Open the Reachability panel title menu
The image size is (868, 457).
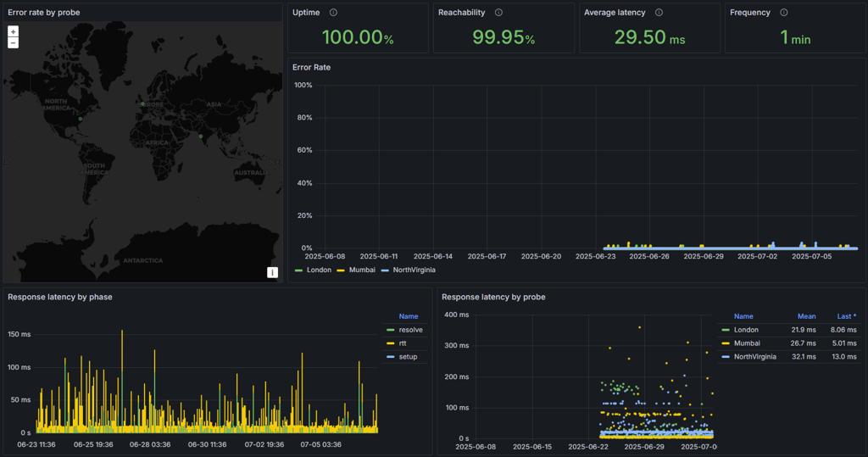[x=462, y=12]
